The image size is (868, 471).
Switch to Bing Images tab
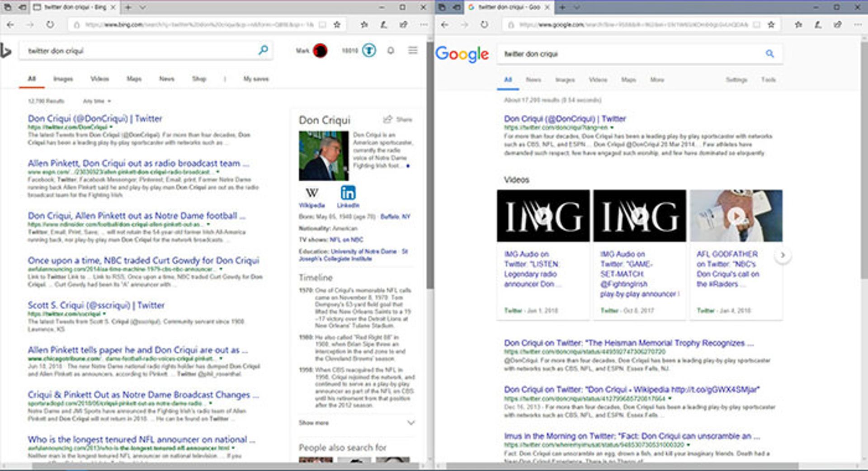point(63,79)
